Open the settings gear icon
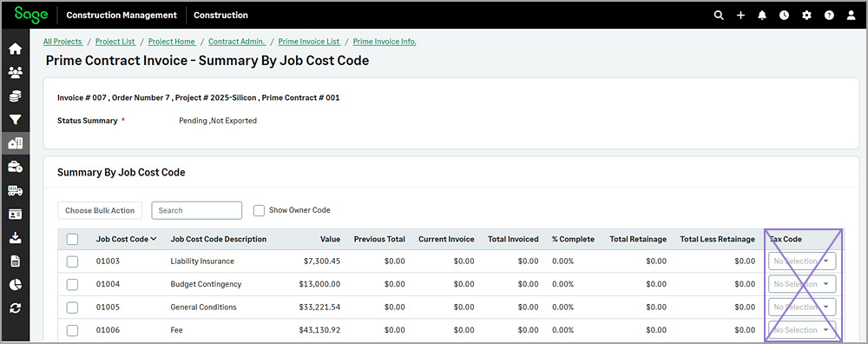The width and height of the screenshot is (868, 344). tap(806, 16)
